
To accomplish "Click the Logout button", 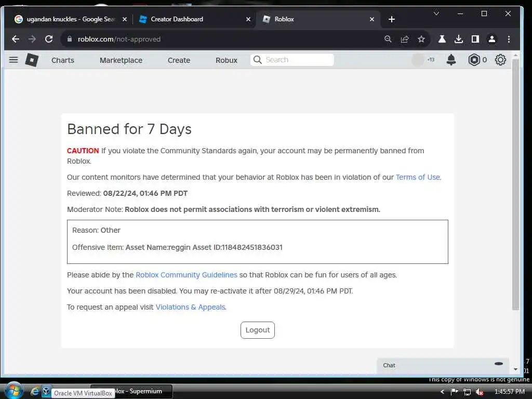I will coord(258,330).
